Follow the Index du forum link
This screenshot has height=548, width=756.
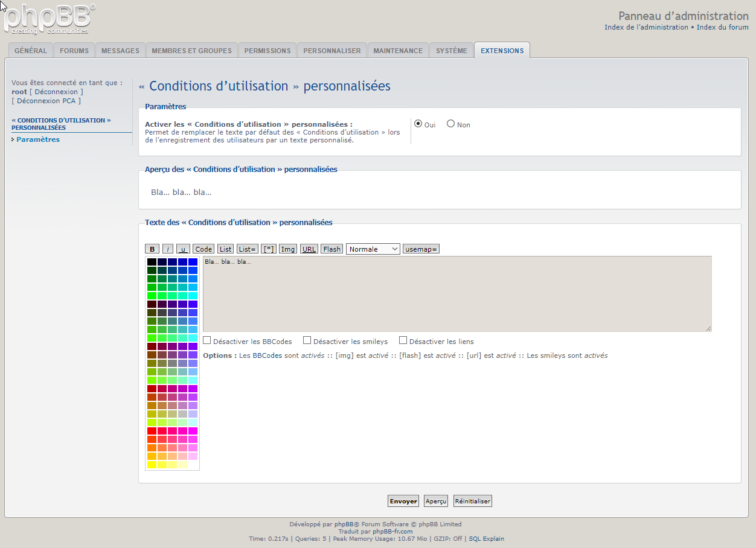(722, 27)
